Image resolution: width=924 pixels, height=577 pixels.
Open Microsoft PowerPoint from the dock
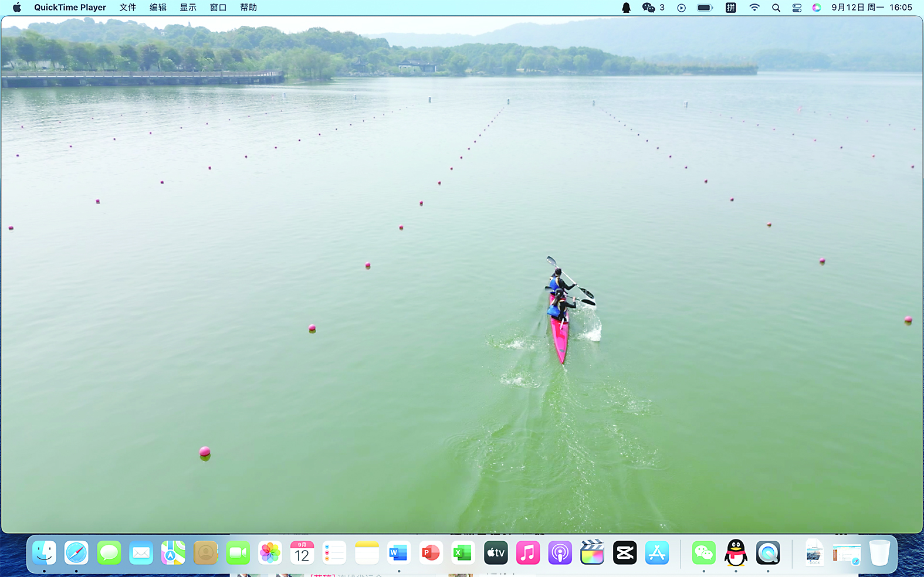431,552
